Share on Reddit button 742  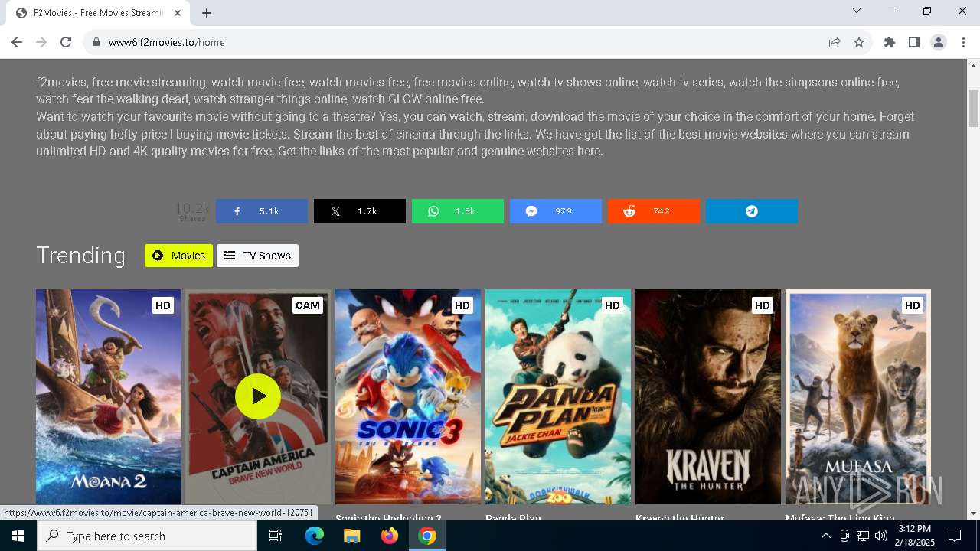point(654,211)
